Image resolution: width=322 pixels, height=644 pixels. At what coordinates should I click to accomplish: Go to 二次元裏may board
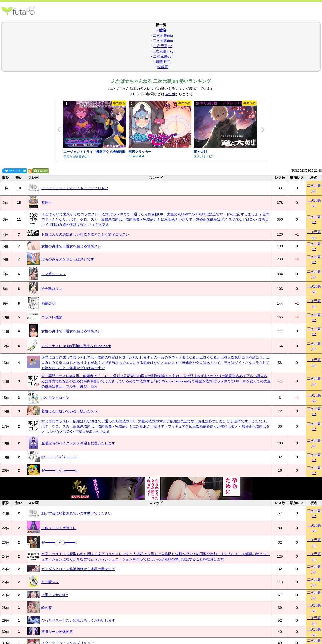[x=163, y=51]
